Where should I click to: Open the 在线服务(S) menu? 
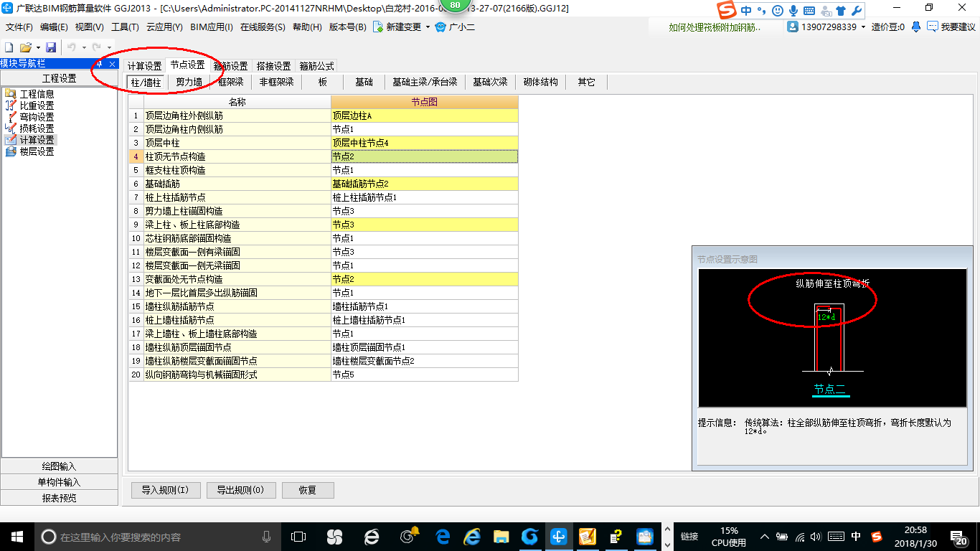click(x=263, y=27)
